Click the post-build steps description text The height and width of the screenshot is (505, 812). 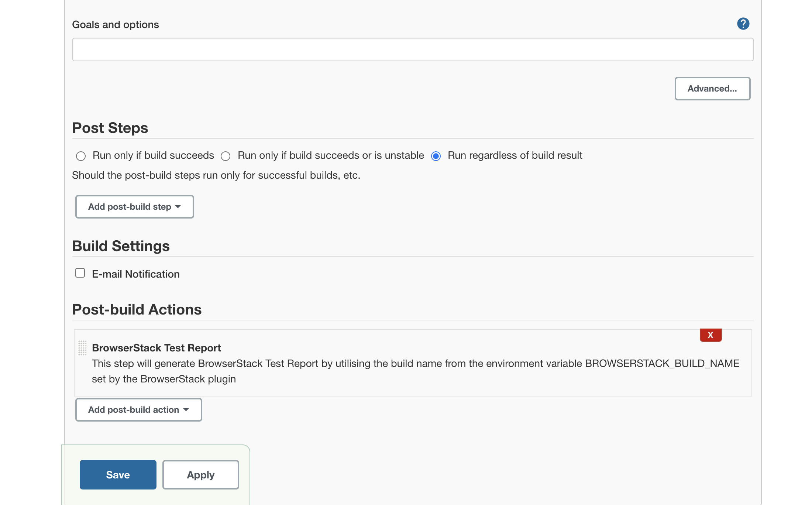(x=217, y=175)
